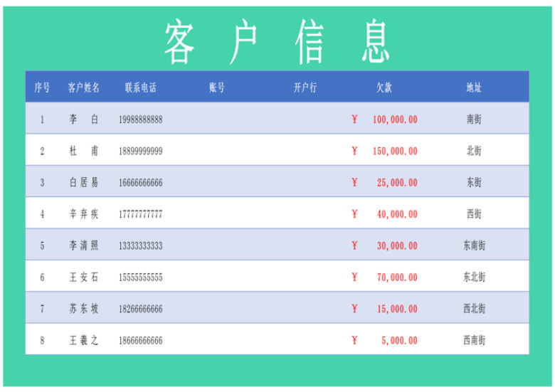Click serial number 2 in 杜甫 row
The width and height of the screenshot is (555, 392).
tap(42, 152)
